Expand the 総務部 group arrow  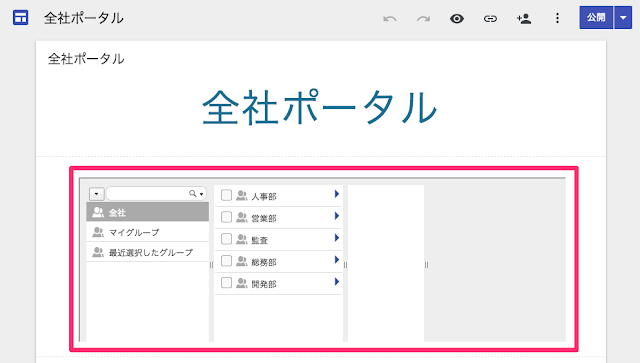click(x=337, y=260)
